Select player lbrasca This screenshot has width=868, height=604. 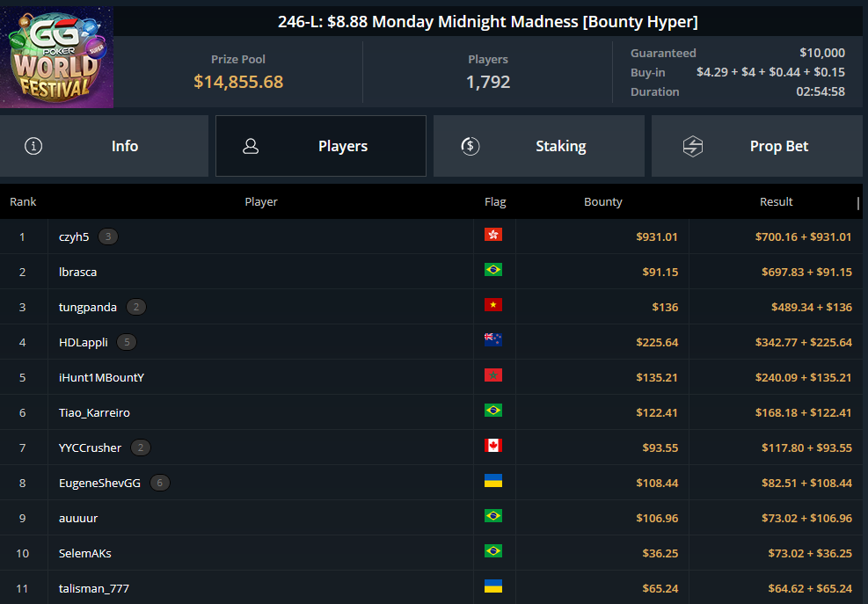coord(77,272)
